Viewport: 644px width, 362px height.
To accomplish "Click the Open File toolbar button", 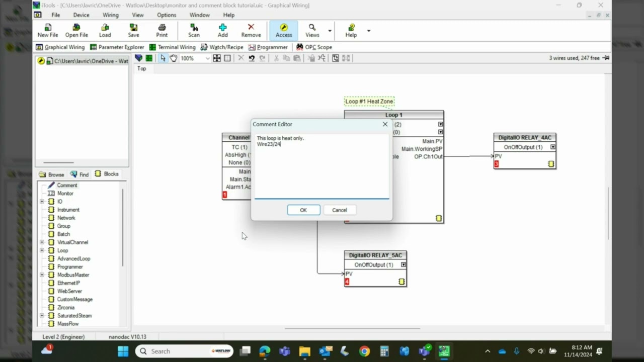I will (76, 31).
